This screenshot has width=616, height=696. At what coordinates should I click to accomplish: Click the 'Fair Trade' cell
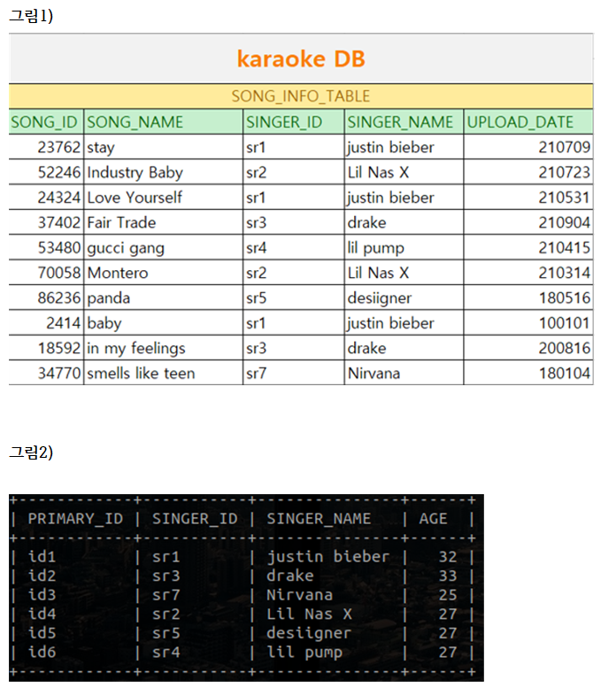[164, 222]
